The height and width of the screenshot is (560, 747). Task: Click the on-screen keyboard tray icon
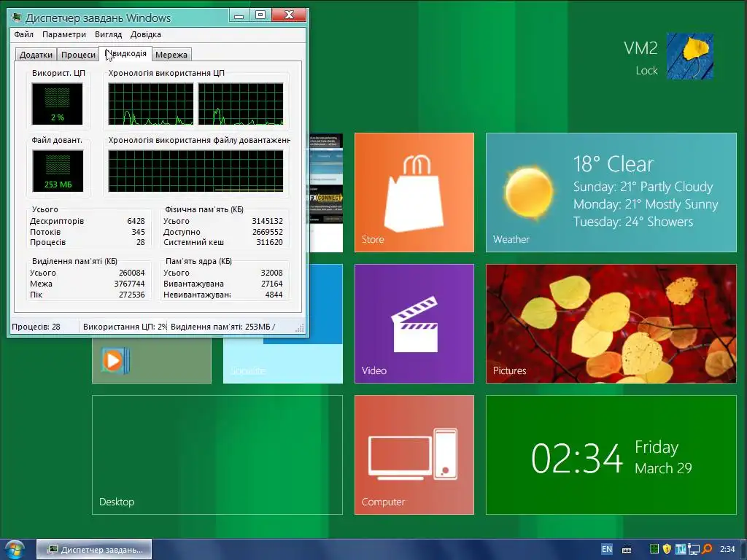point(627,550)
